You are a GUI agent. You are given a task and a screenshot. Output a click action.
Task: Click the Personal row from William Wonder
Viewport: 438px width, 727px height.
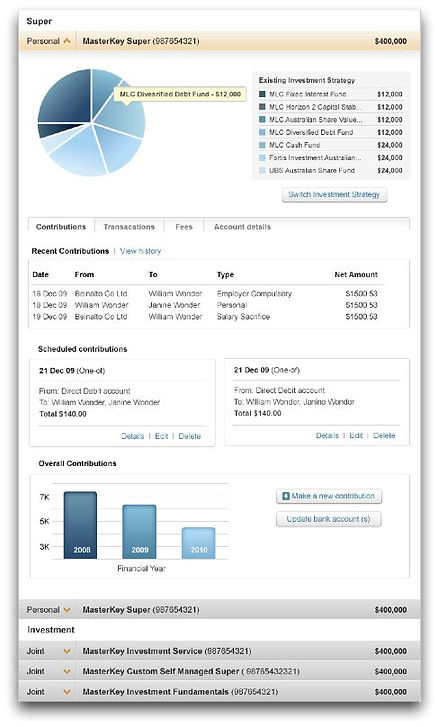point(205,305)
